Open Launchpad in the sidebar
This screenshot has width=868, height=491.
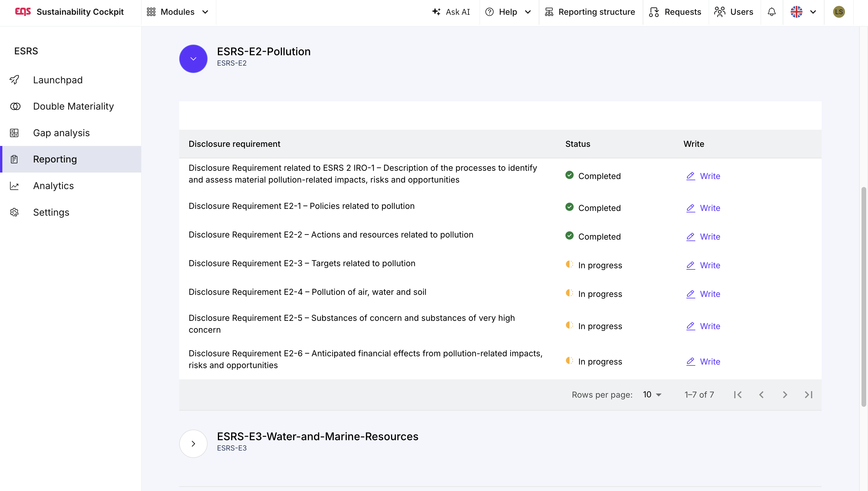(x=71, y=80)
